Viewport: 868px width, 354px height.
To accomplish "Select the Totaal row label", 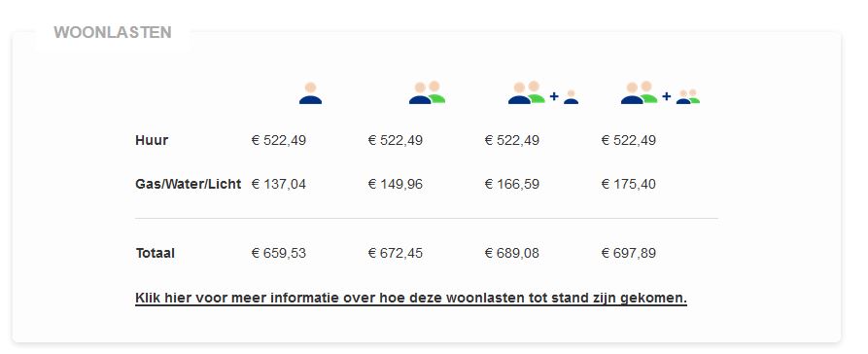I will (155, 253).
